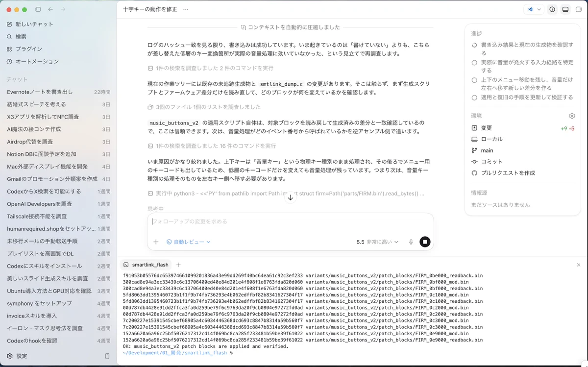Go back with the left arrow
This screenshot has width=588, height=367.
[50, 9]
